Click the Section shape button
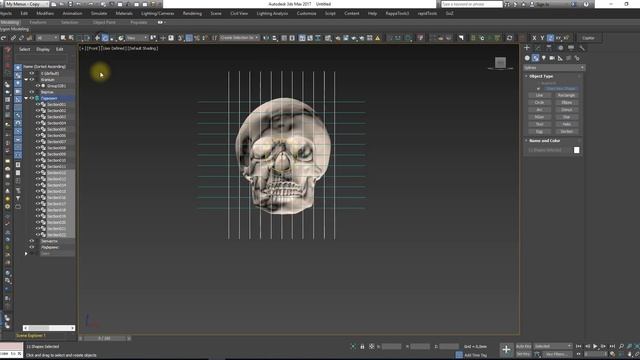The image size is (640, 360). tap(566, 131)
